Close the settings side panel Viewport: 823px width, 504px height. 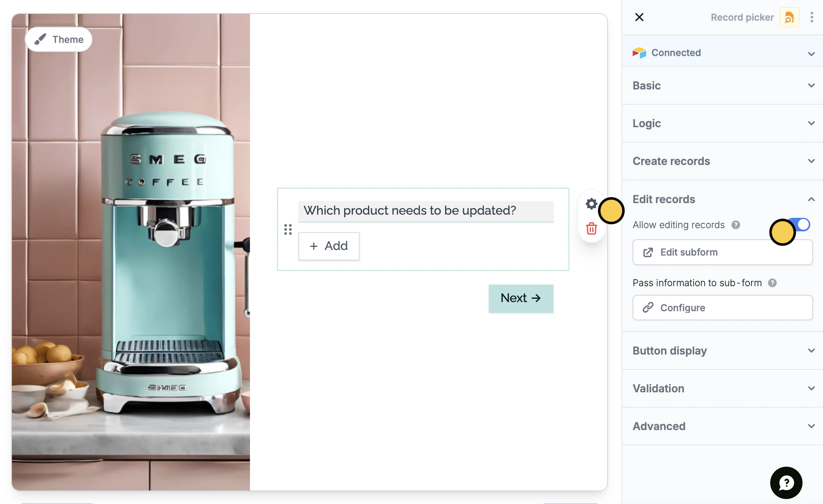click(639, 17)
